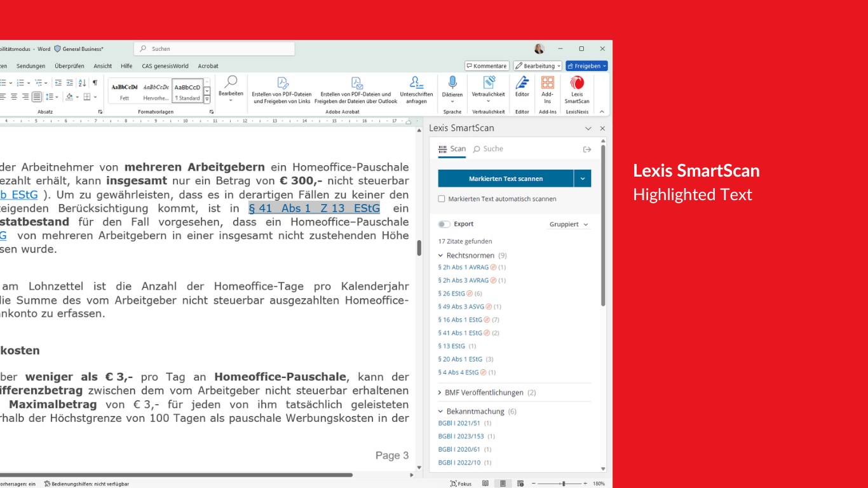The image size is (868, 488).
Task: Click the SmartScan panel exit arrow icon
Action: (587, 149)
